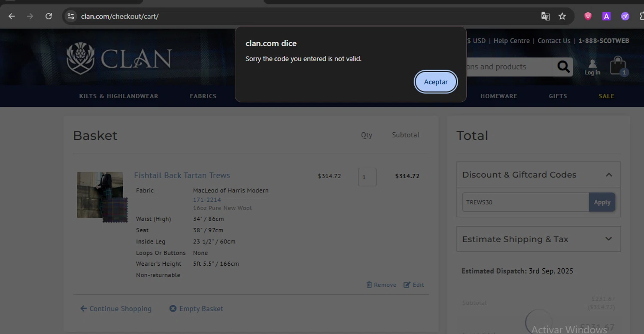Click the Contact Us link
Viewport: 644px width, 334px height.
[554, 41]
